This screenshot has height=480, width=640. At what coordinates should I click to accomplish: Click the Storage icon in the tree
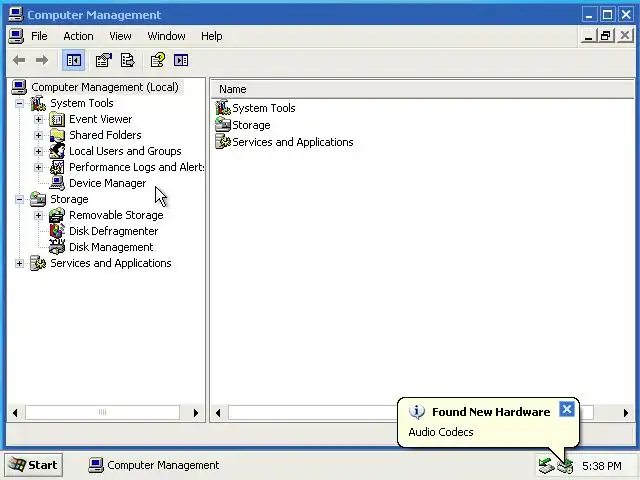(38, 199)
